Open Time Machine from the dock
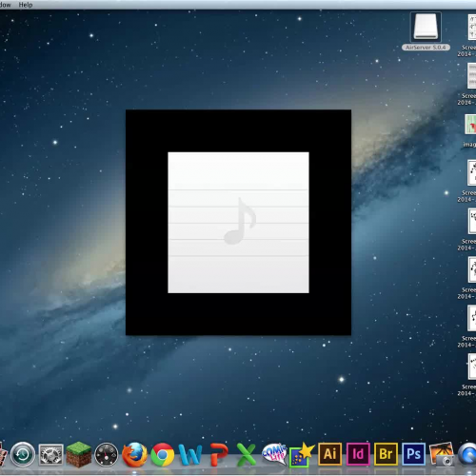Viewport: 476px width, 476px height. coord(22,454)
